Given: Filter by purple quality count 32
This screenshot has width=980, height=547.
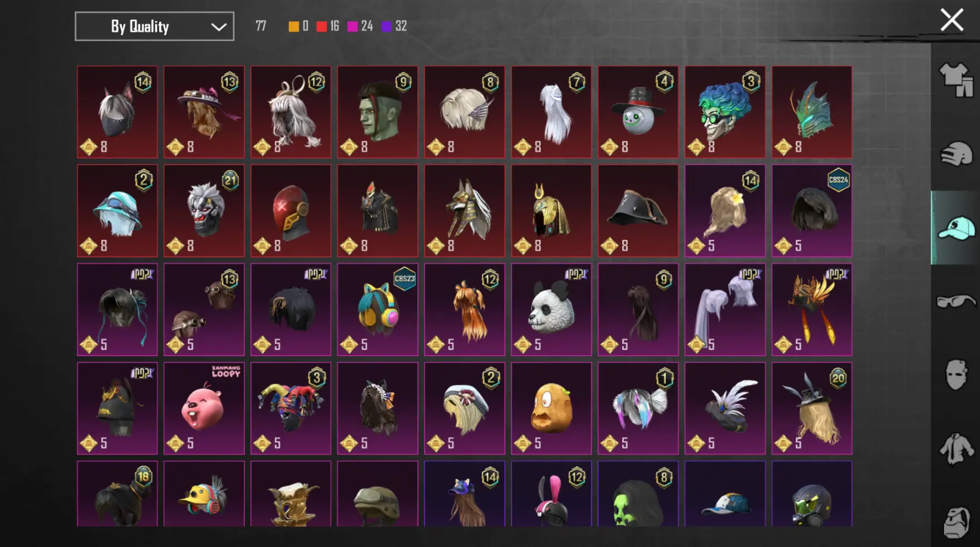Looking at the screenshot, I should (x=395, y=26).
